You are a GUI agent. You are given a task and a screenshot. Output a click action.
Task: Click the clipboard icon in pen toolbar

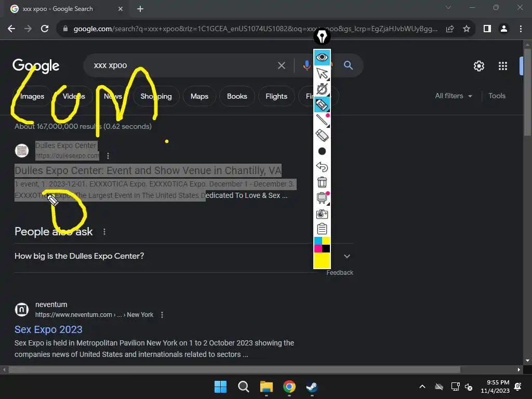pos(322,229)
